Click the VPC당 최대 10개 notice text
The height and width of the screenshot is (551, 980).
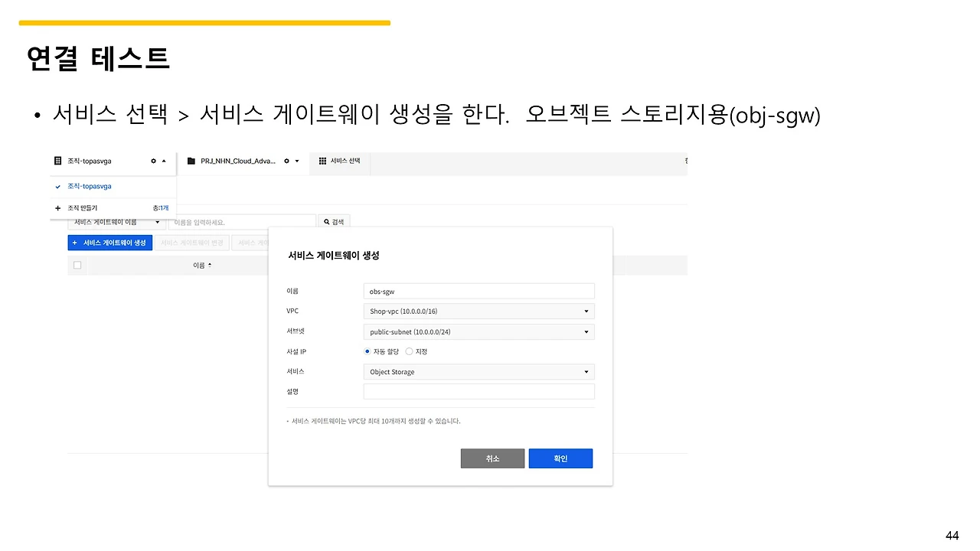(374, 421)
